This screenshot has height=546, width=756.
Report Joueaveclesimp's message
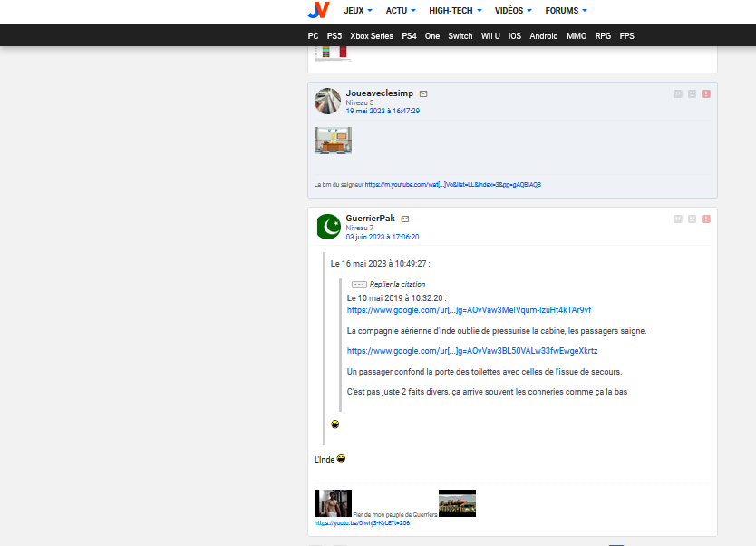tap(706, 94)
